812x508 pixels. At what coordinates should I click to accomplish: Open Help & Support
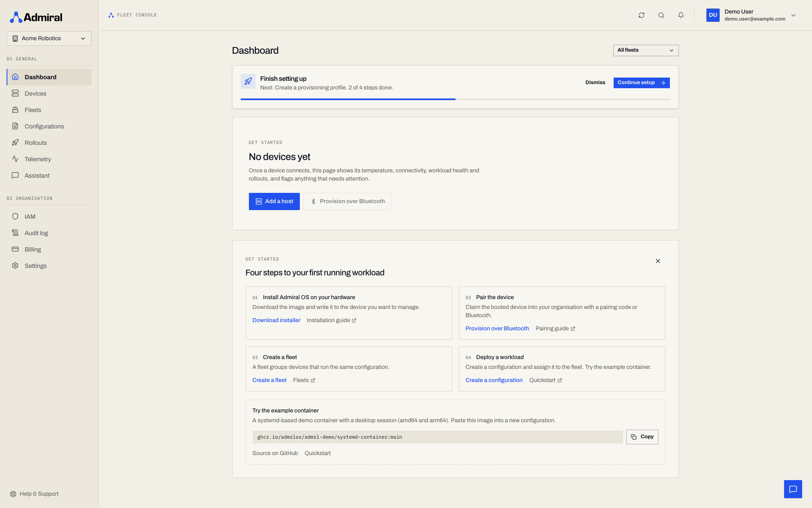[x=35, y=494]
